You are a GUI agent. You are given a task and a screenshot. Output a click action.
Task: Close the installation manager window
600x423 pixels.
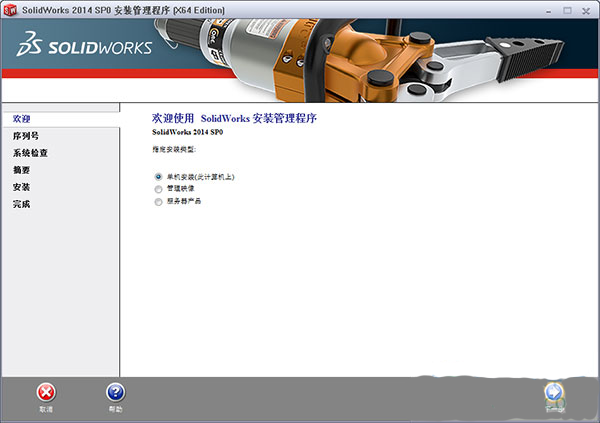(x=586, y=11)
